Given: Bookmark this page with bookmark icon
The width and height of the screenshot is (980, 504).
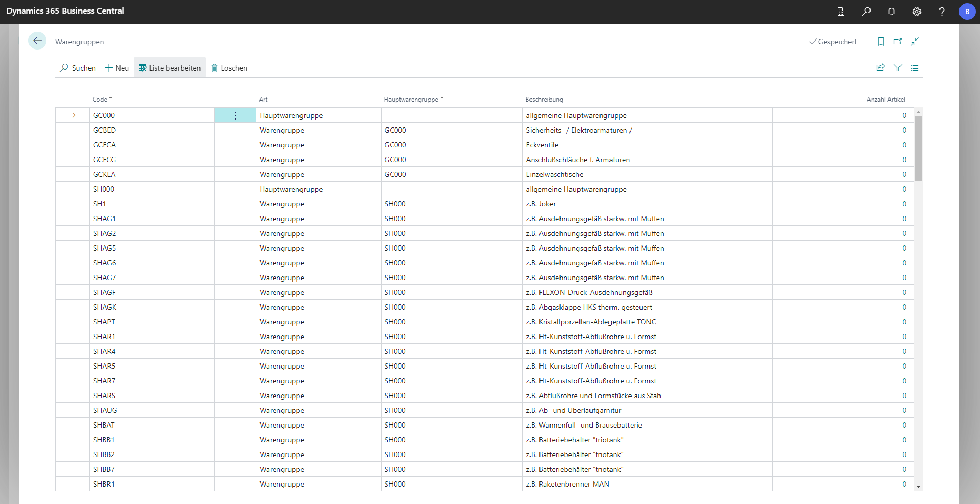Looking at the screenshot, I should [881, 42].
